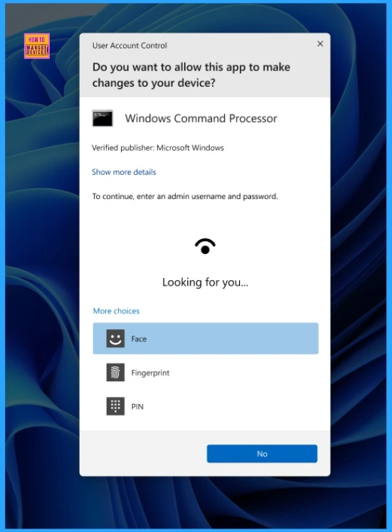This screenshot has width=392, height=532.
Task: Click the Fingerprint sign-in icon
Action: tap(115, 372)
